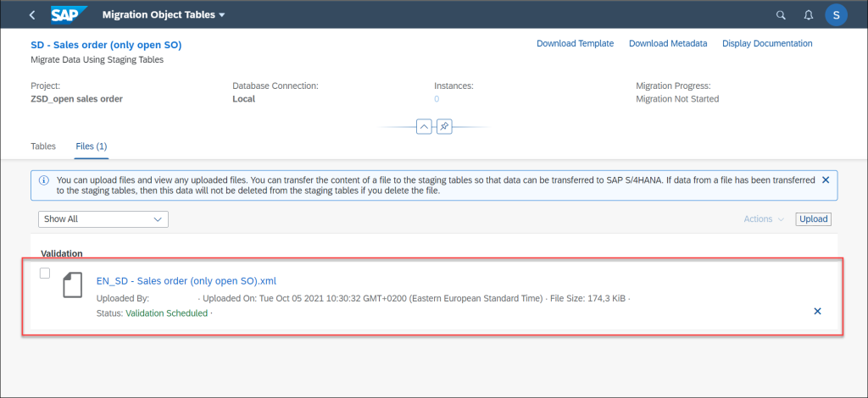Open the Actions menu

point(764,218)
